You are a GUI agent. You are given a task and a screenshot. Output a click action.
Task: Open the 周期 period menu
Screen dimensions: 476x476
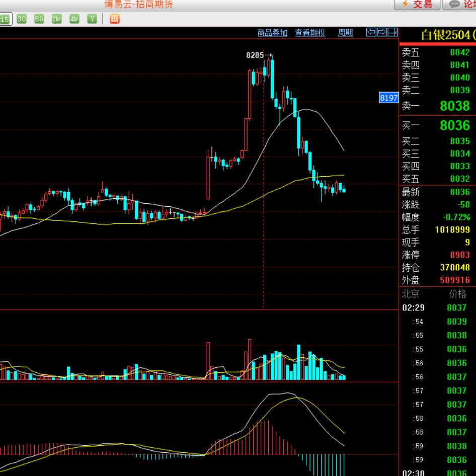click(x=345, y=33)
